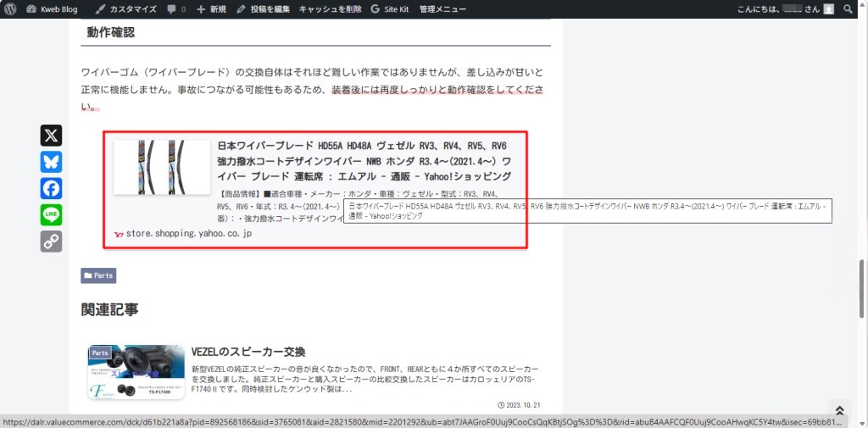The height and width of the screenshot is (428, 868).
Task: Share the post on X
Action: pyautogui.click(x=51, y=136)
